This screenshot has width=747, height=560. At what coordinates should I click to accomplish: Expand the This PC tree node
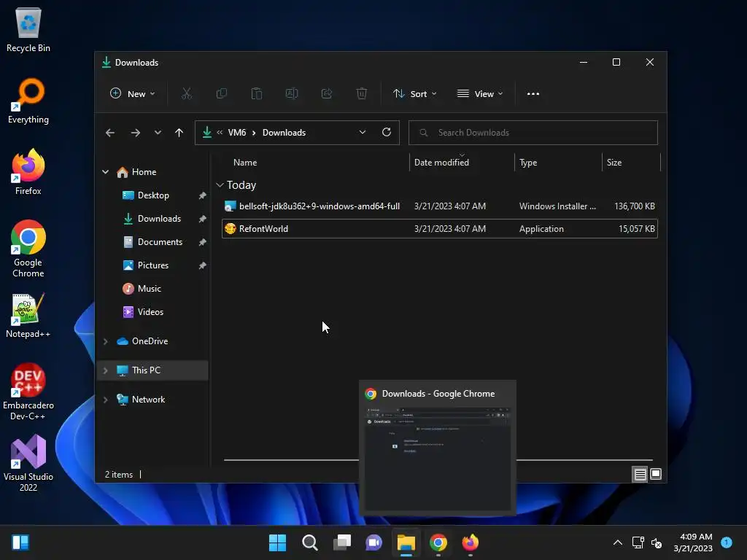click(105, 370)
